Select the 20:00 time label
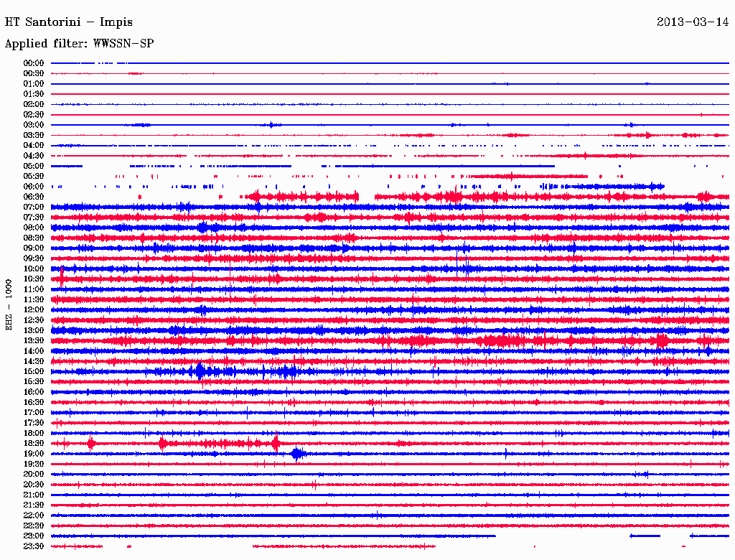The height and width of the screenshot is (560, 735). [34, 475]
